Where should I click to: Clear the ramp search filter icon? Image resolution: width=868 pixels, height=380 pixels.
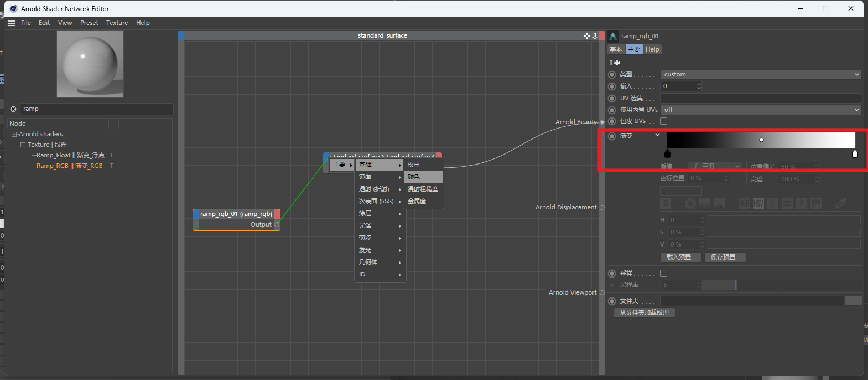pos(13,109)
